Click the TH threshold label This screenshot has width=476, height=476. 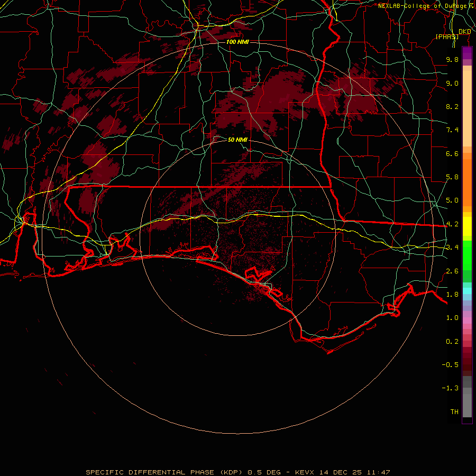click(x=454, y=412)
